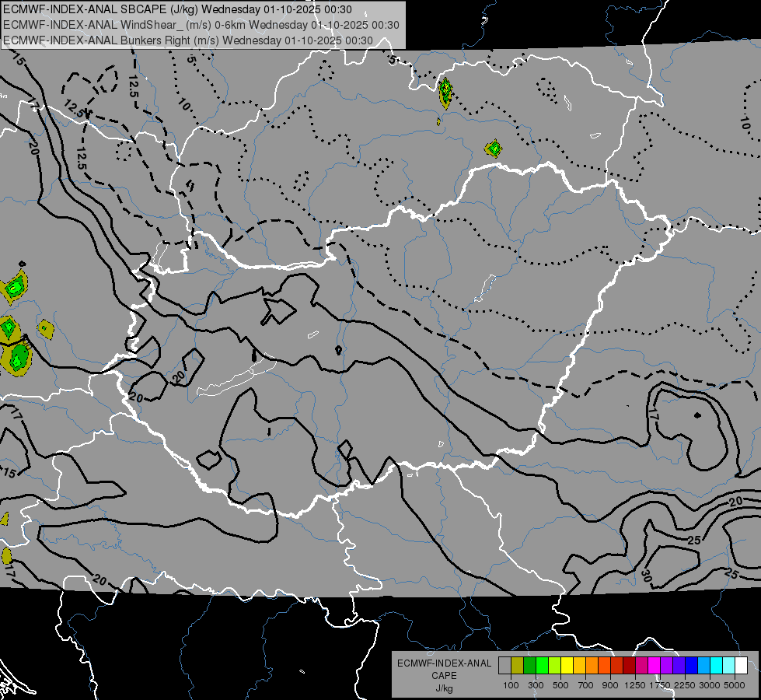Pick the pure blue legend swatch
Image resolution: width=761 pixels, height=700 pixels.
pyautogui.click(x=692, y=666)
